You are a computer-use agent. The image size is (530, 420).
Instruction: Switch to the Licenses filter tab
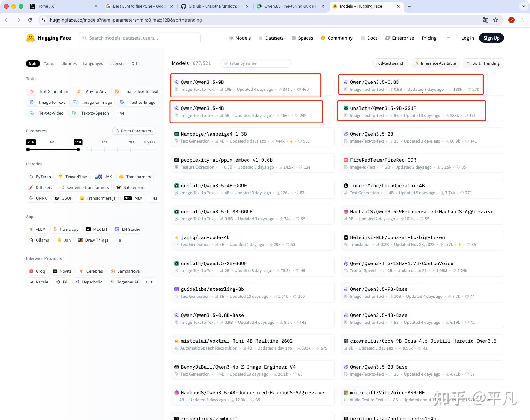click(x=117, y=63)
